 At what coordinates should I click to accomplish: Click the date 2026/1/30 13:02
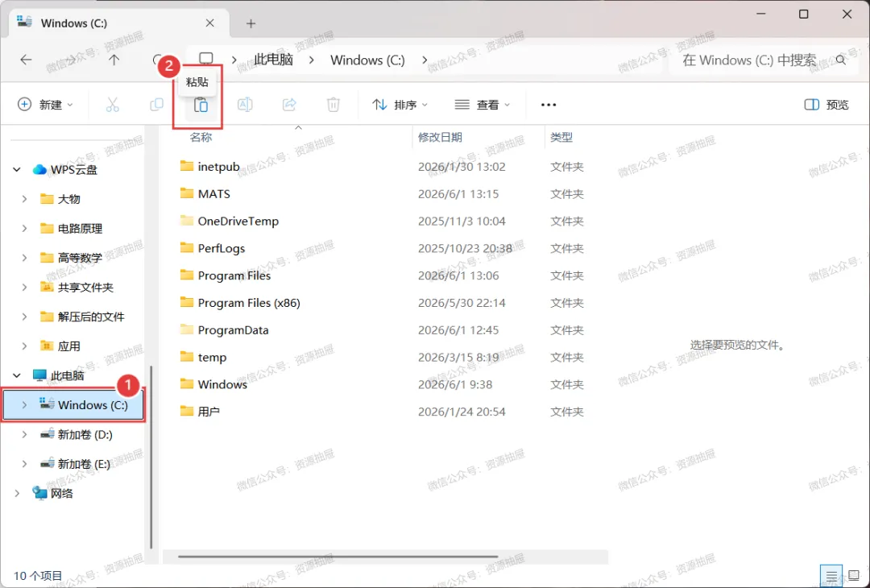pyautogui.click(x=462, y=167)
